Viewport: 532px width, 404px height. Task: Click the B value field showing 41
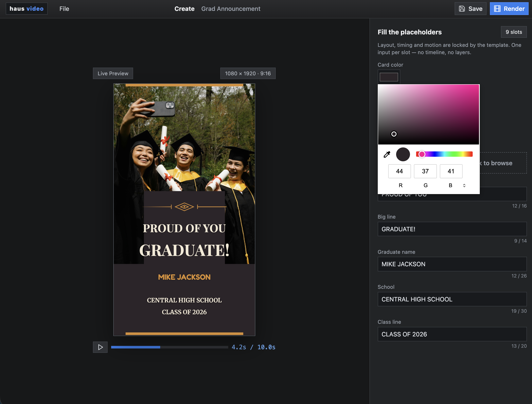point(451,171)
